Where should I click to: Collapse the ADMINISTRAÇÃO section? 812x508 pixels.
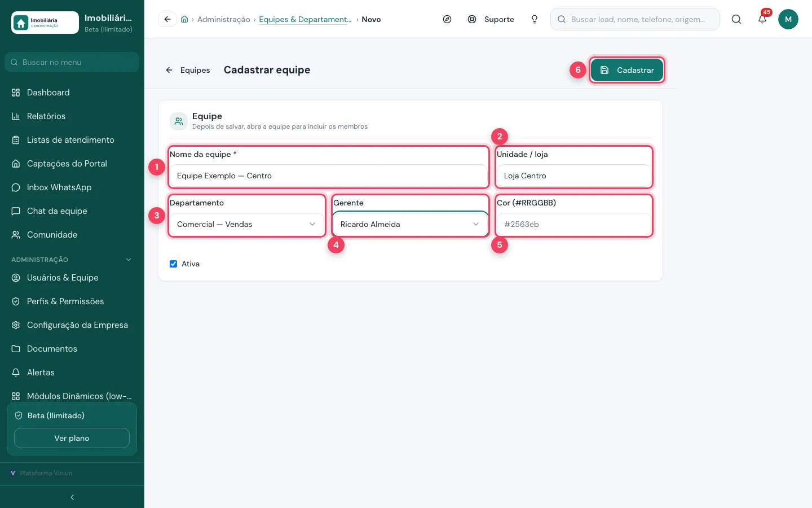(72, 260)
